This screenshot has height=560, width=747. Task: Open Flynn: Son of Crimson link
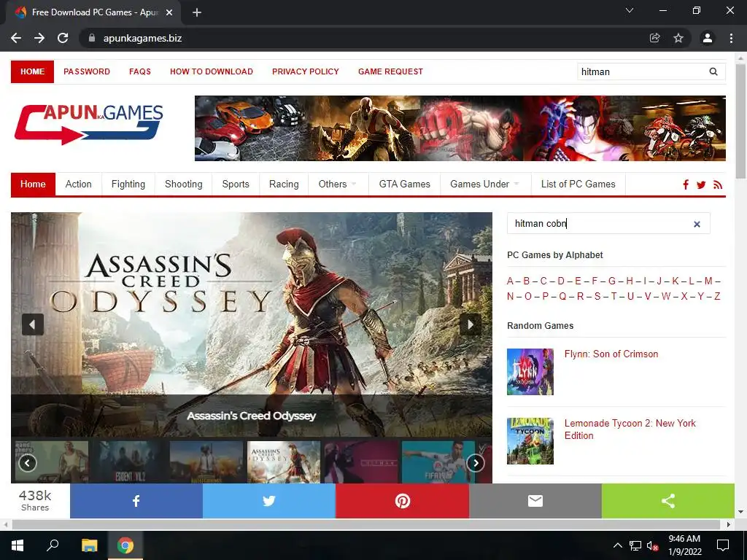[611, 354]
